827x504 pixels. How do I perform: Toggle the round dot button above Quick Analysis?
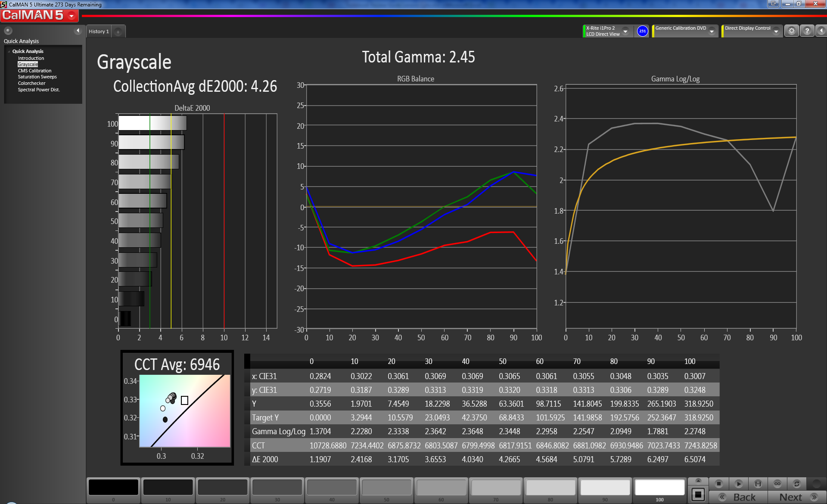[8, 31]
